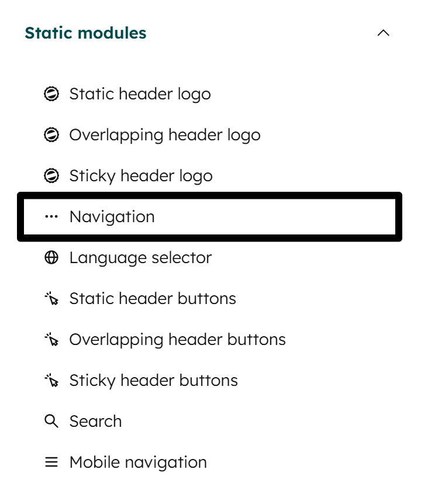Click the Sticky header logo icon
This screenshot has height=504, width=421.
(52, 175)
